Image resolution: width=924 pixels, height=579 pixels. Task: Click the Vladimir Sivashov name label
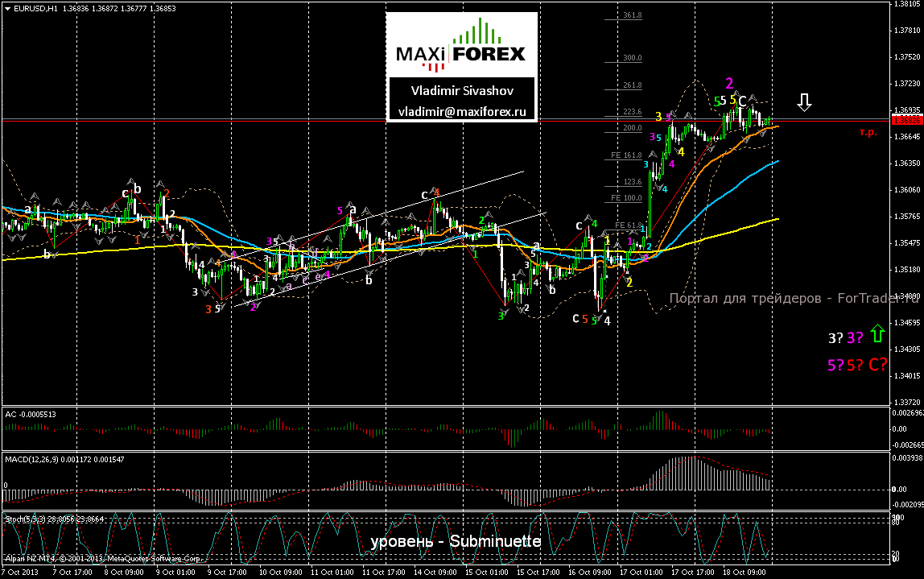(x=462, y=91)
